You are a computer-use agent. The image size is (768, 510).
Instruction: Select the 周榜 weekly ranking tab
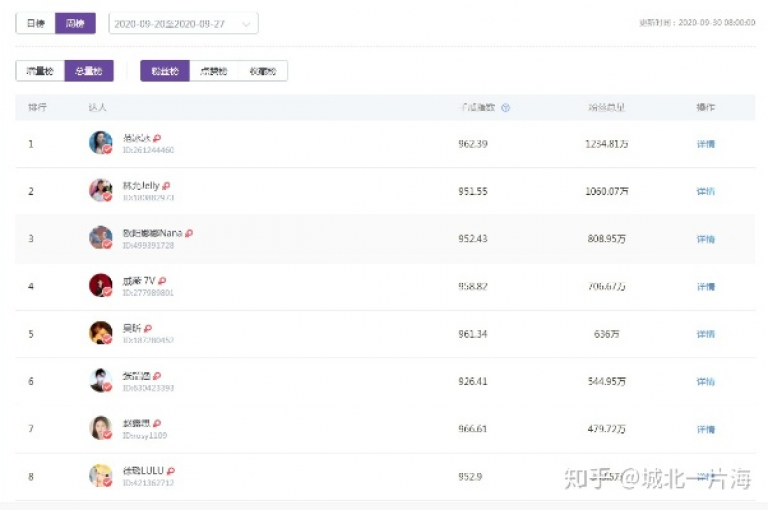(75, 24)
